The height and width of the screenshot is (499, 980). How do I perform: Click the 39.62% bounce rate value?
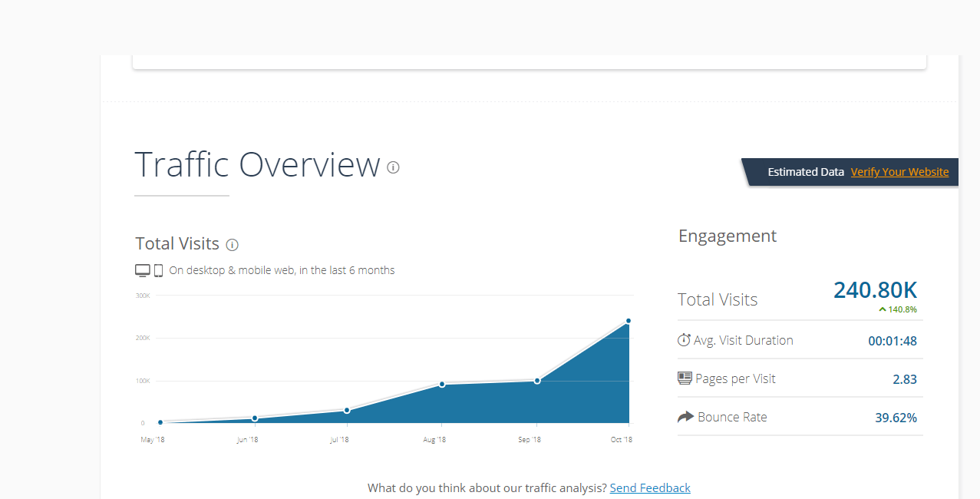tap(896, 418)
